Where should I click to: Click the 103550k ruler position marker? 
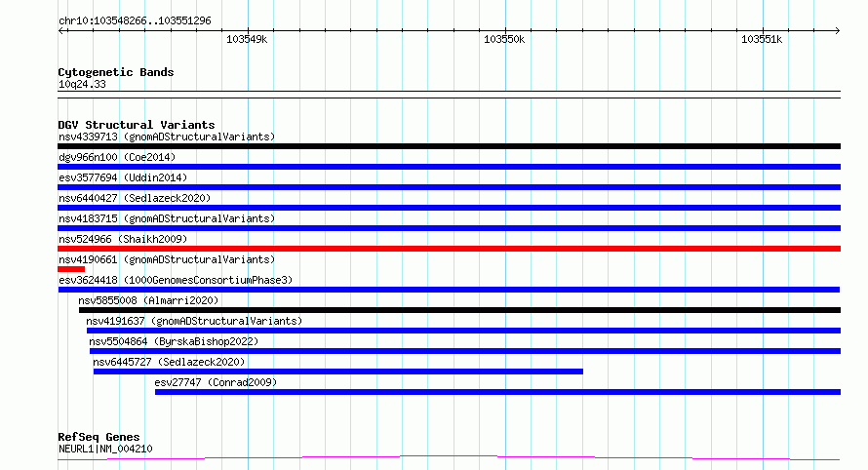click(x=504, y=40)
